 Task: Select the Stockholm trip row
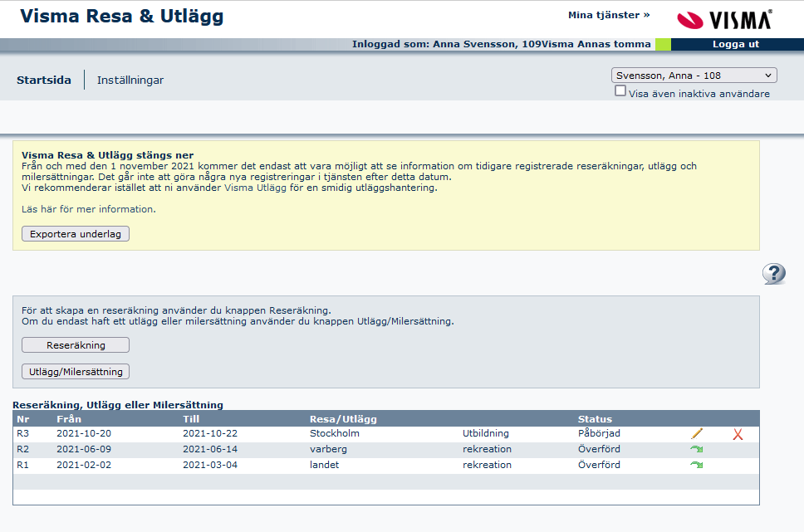tap(333, 433)
